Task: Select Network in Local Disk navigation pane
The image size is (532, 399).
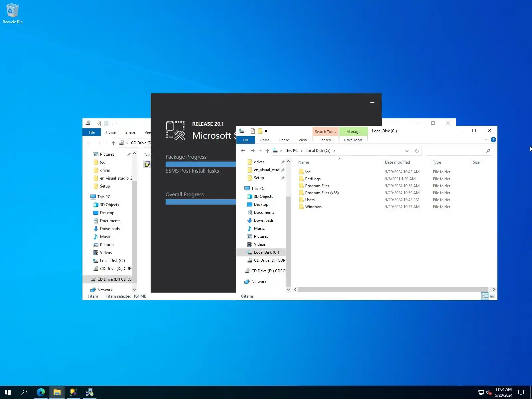Action: coord(259,282)
